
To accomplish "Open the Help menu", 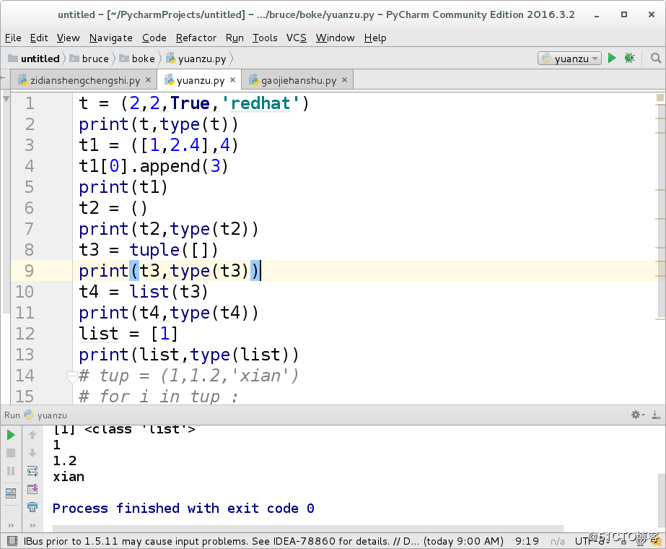I will point(375,38).
